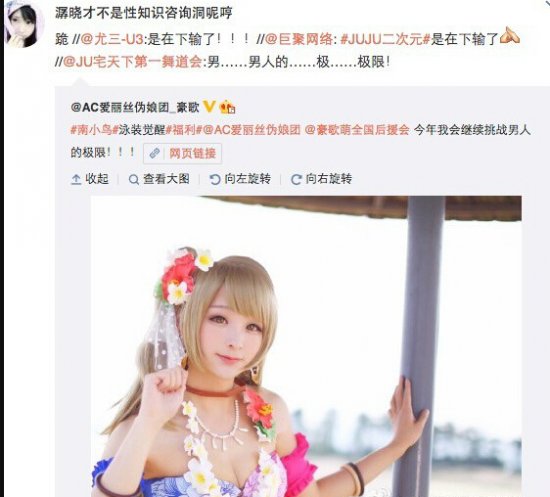Open the @JU宅天下第一舞道会 mention

[x=132, y=62]
